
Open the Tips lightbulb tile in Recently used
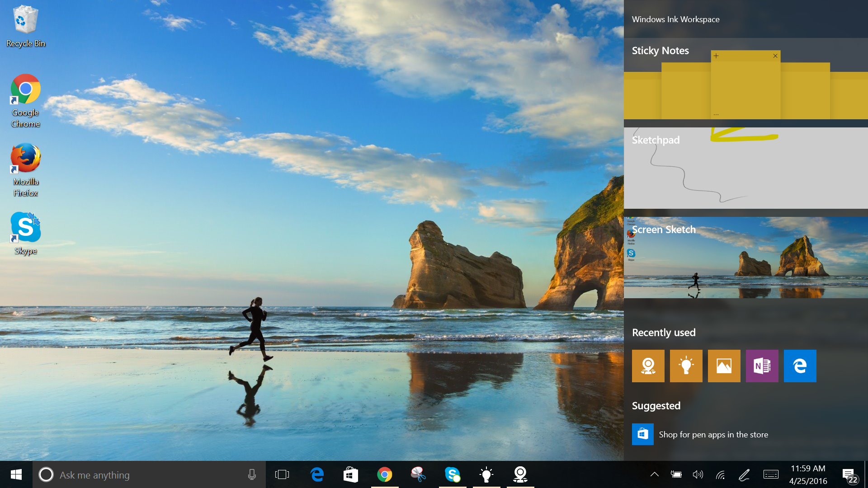[686, 366]
